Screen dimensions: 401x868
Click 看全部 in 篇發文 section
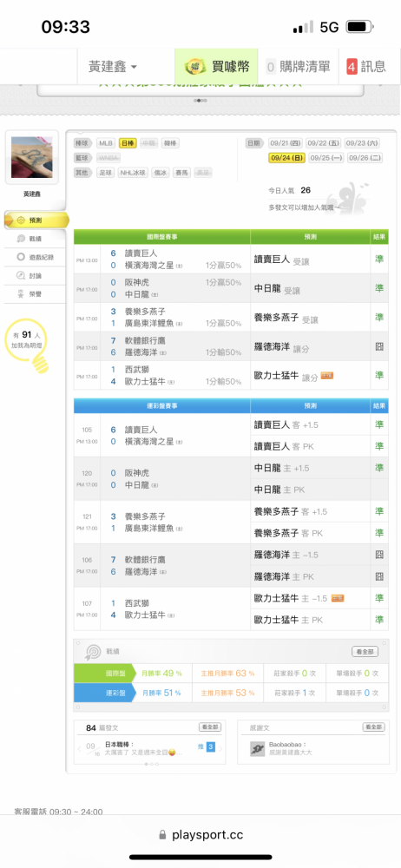point(210,727)
